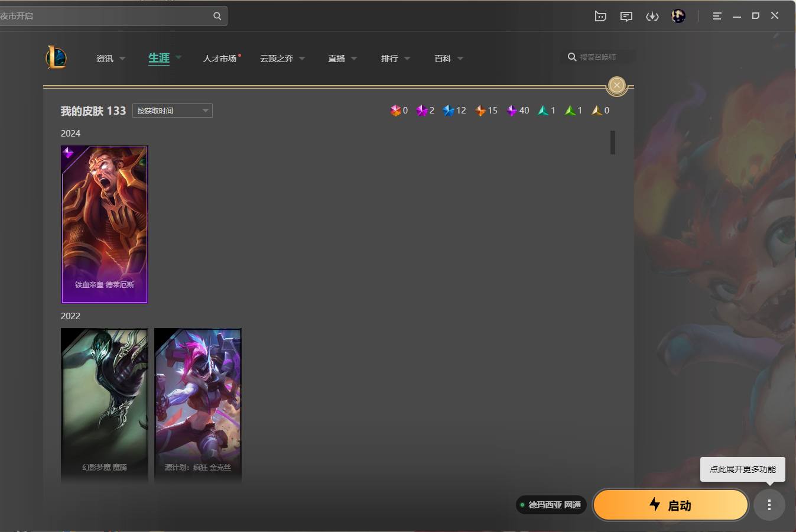
Task: Open the chat messages icon in the title bar
Action: (626, 16)
